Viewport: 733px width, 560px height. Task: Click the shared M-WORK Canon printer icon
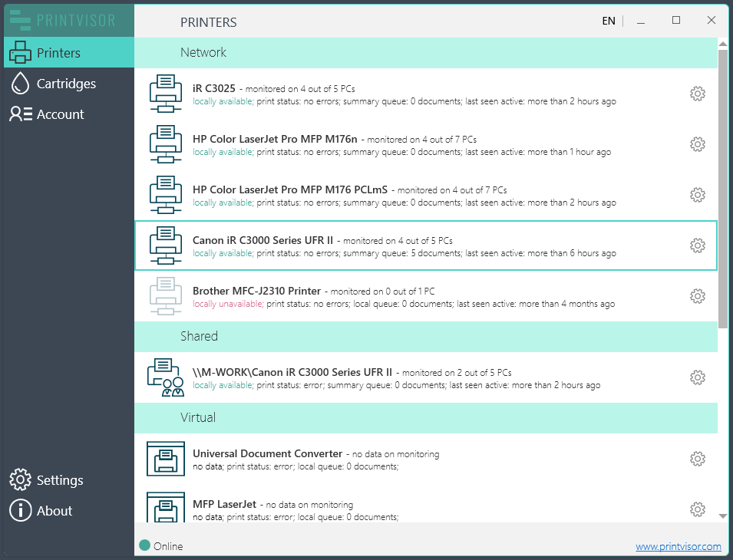(165, 377)
